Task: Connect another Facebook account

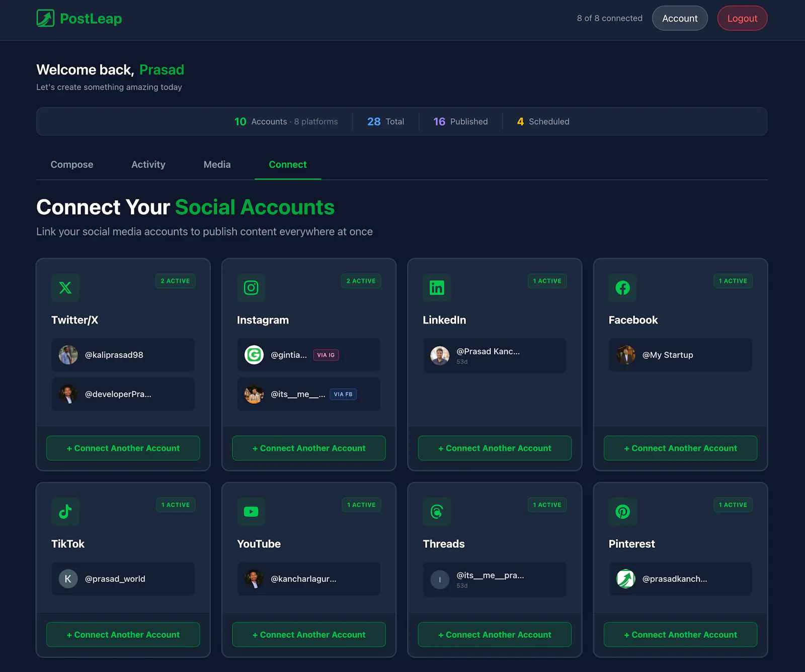Action: click(x=681, y=448)
